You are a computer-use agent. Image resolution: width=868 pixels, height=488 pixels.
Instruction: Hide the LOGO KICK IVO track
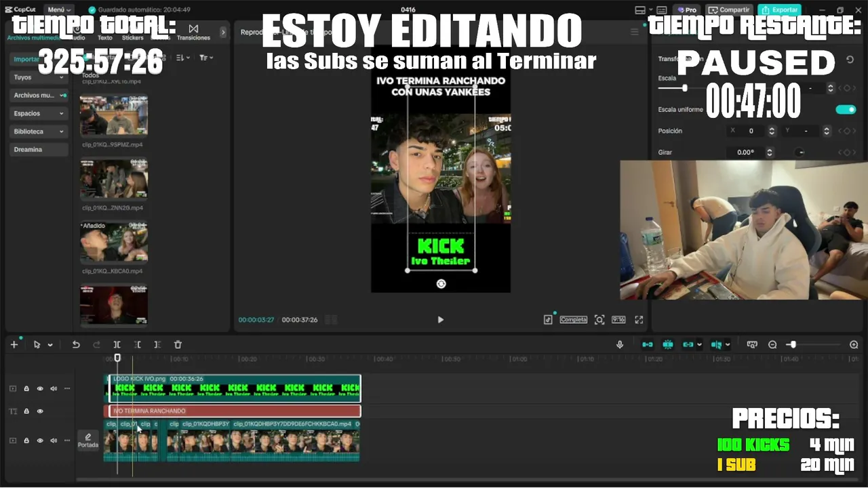[40, 389]
